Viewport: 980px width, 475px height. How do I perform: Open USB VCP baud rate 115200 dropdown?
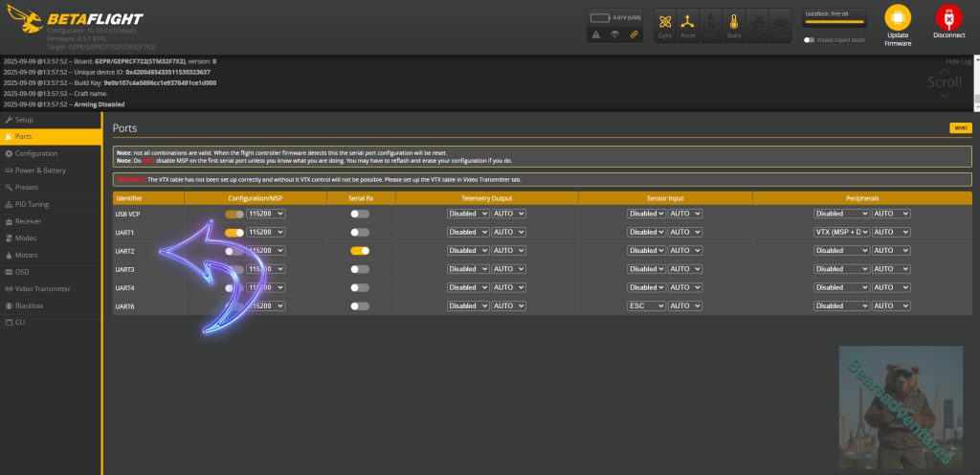265,214
